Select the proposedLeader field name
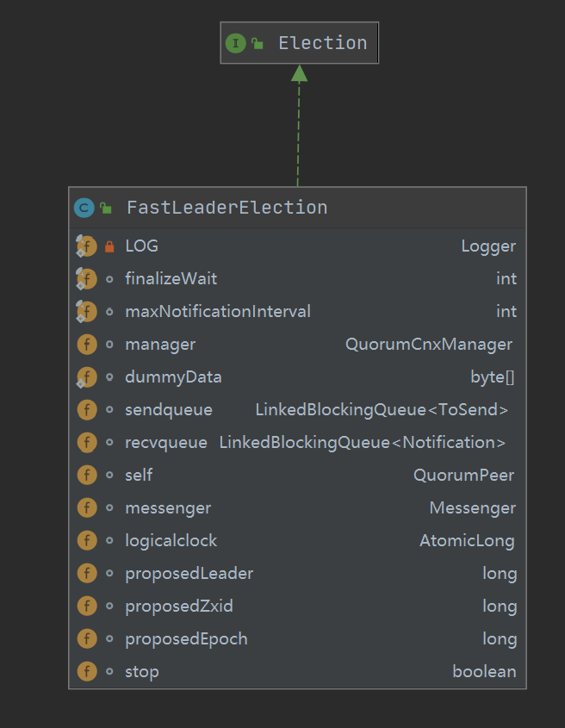The image size is (565, 728). point(189,574)
